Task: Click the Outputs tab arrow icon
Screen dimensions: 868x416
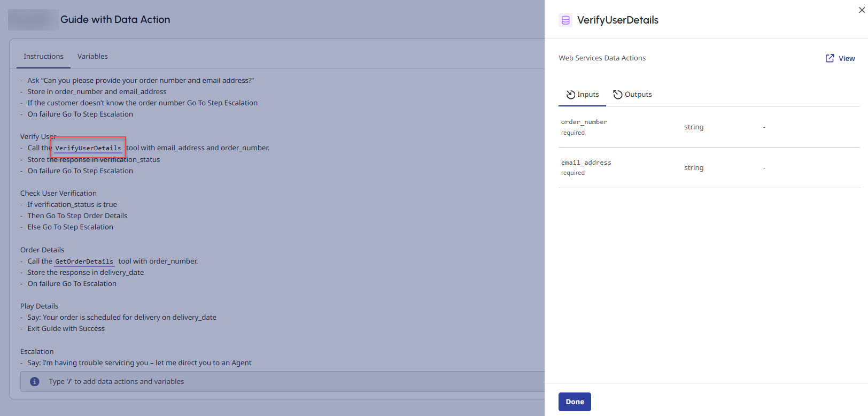Action: coord(618,95)
